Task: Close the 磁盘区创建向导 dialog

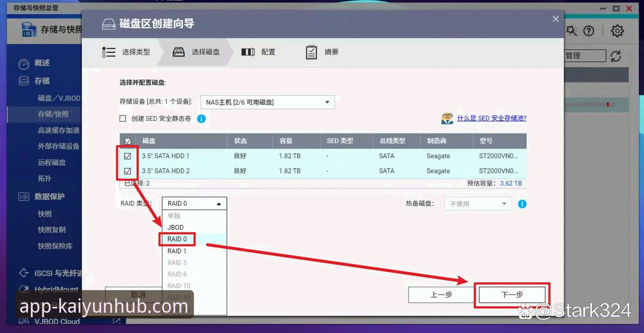Action: click(x=556, y=18)
